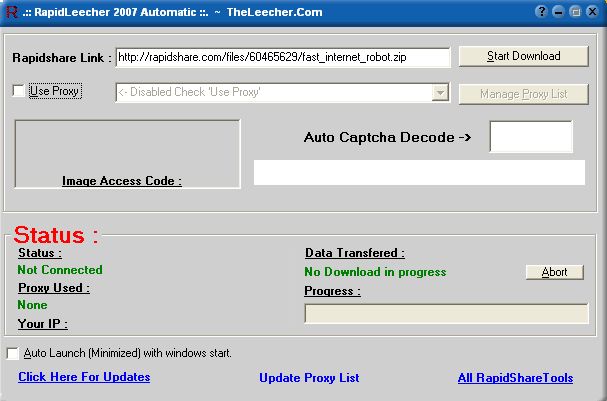Viewport: 607px width, 401px height.
Task: Click the 'Rapidshare Link :' label
Action: (62, 58)
